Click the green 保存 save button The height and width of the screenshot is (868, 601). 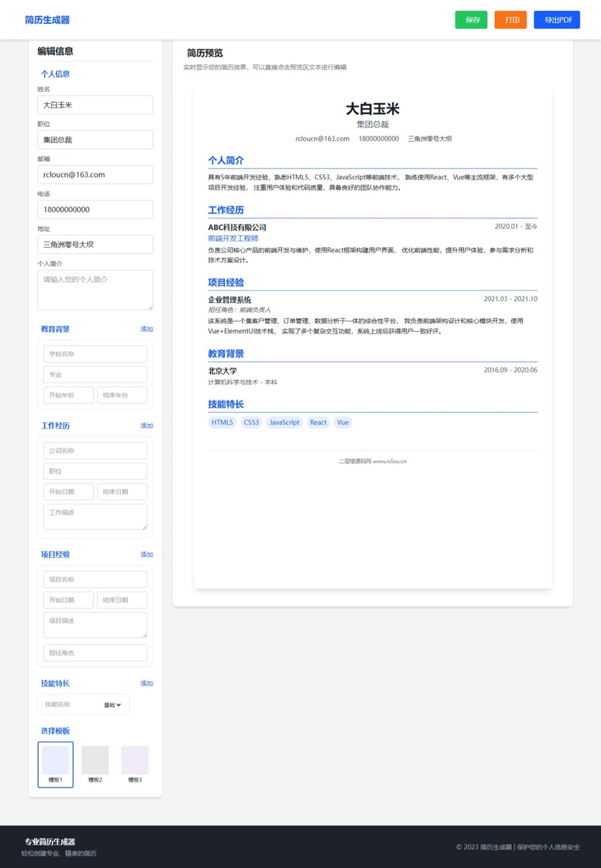coord(471,20)
